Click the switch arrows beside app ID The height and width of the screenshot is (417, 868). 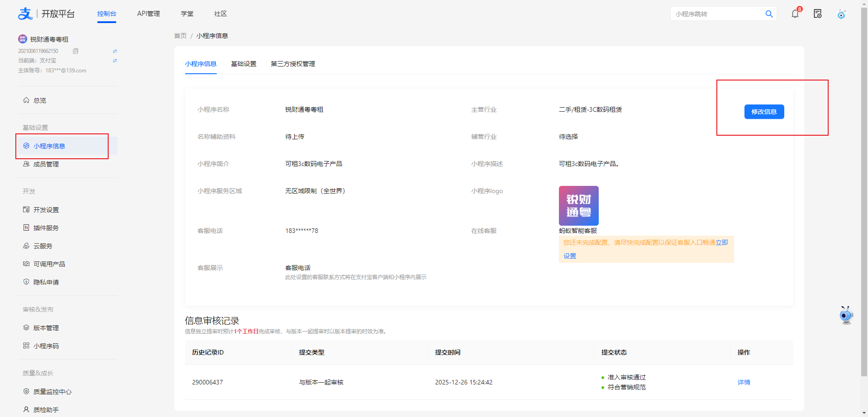click(114, 51)
